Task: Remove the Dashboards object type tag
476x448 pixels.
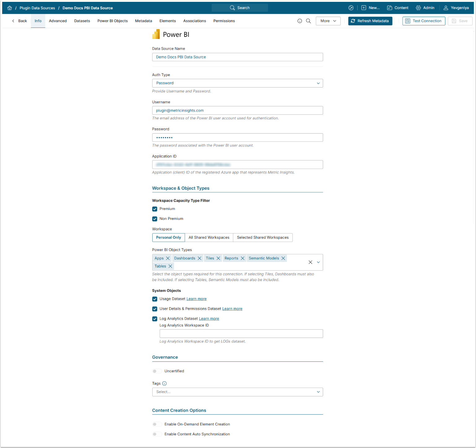Action: (200, 258)
